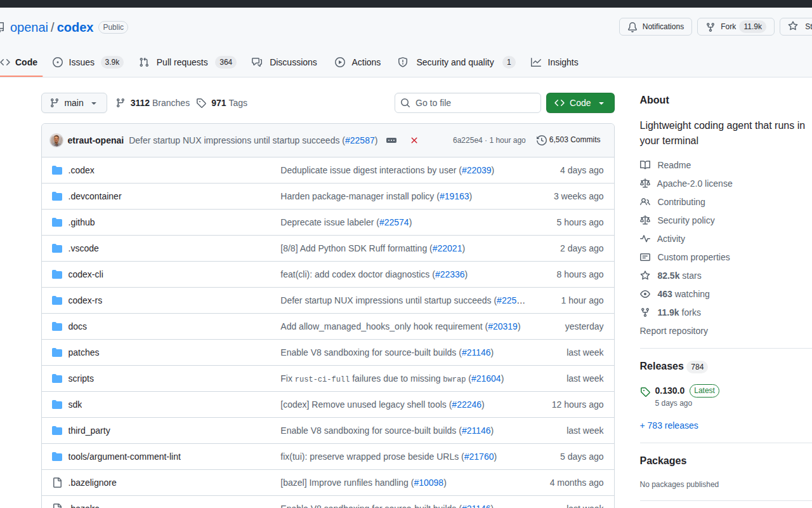Click the .bazelignore file icon
This screenshot has height=508, width=812.
click(57, 483)
